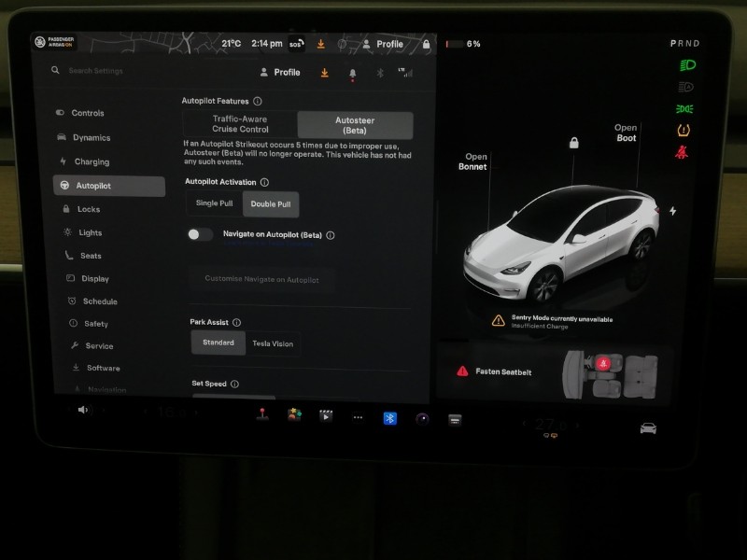Open the Arcade joystick app
The height and width of the screenshot is (560, 747).
coord(262,414)
